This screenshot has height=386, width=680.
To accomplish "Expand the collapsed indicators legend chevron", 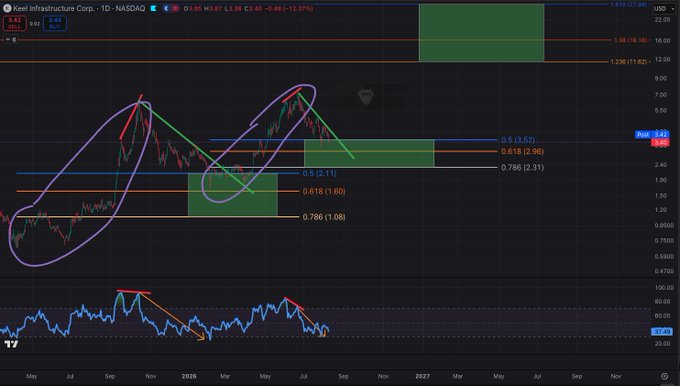I will (x=7, y=39).
